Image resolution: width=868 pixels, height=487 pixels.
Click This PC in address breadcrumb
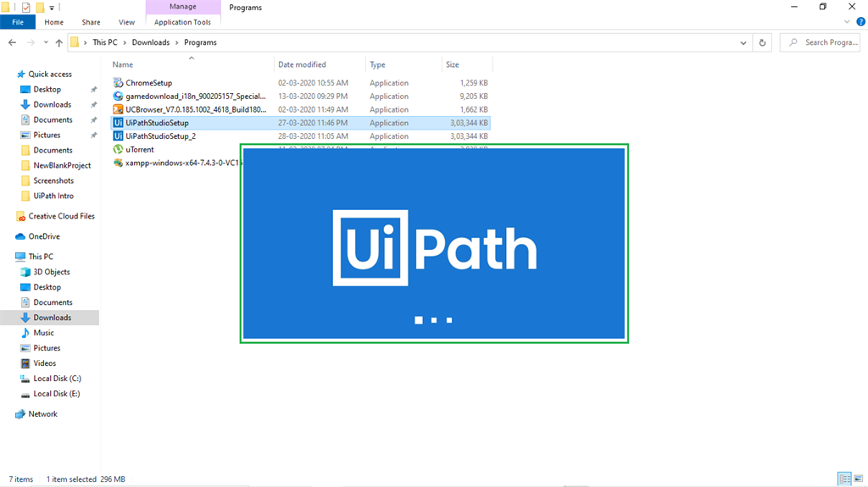tap(104, 42)
